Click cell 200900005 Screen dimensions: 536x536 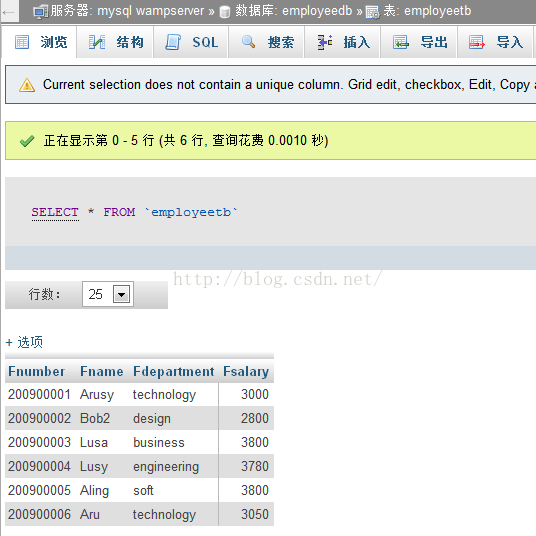coord(39,490)
